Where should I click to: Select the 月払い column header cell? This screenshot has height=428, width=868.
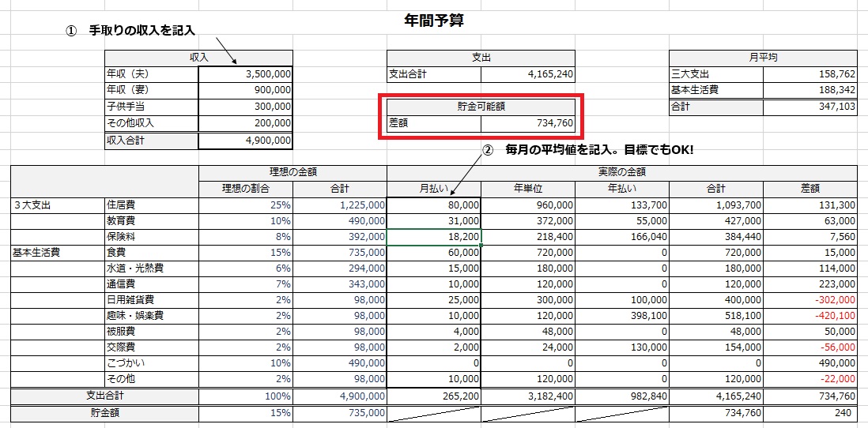click(433, 188)
